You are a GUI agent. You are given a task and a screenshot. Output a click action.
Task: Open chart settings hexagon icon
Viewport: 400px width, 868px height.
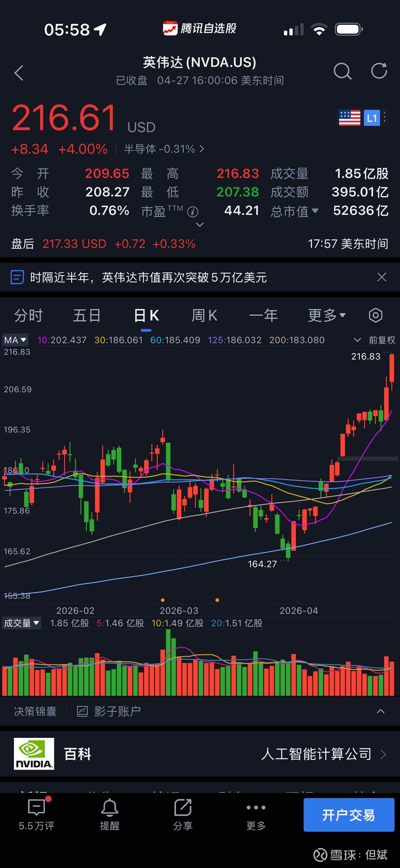tap(375, 315)
